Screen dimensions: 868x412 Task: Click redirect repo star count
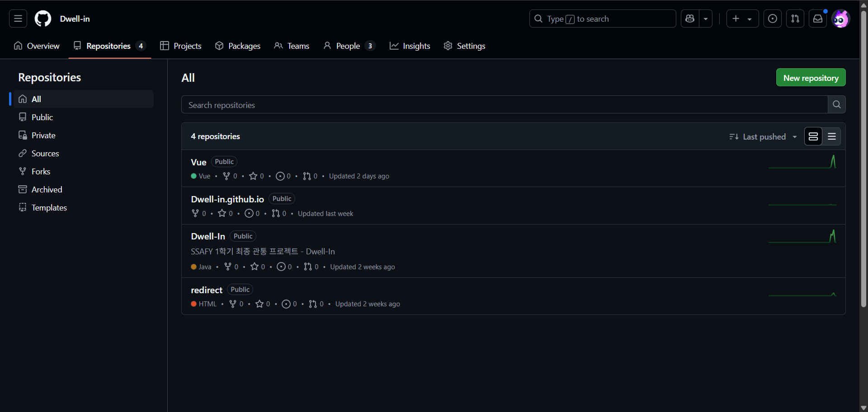(263, 304)
